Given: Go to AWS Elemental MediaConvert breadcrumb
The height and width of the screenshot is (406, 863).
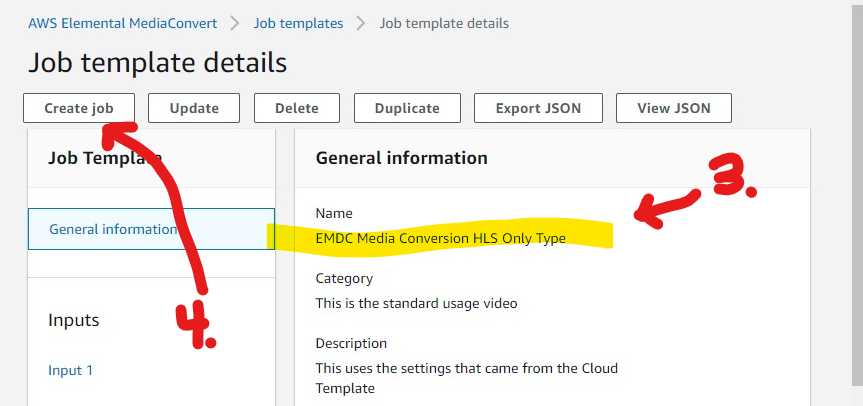Looking at the screenshot, I should coord(123,24).
